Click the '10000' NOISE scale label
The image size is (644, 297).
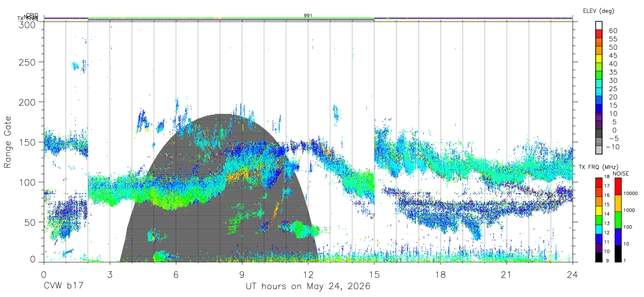coord(631,193)
